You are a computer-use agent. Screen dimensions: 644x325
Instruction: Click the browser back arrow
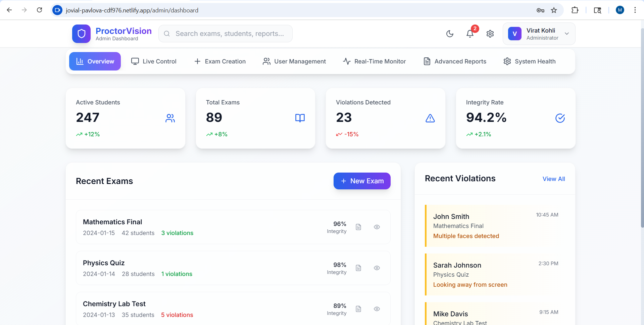[9, 10]
